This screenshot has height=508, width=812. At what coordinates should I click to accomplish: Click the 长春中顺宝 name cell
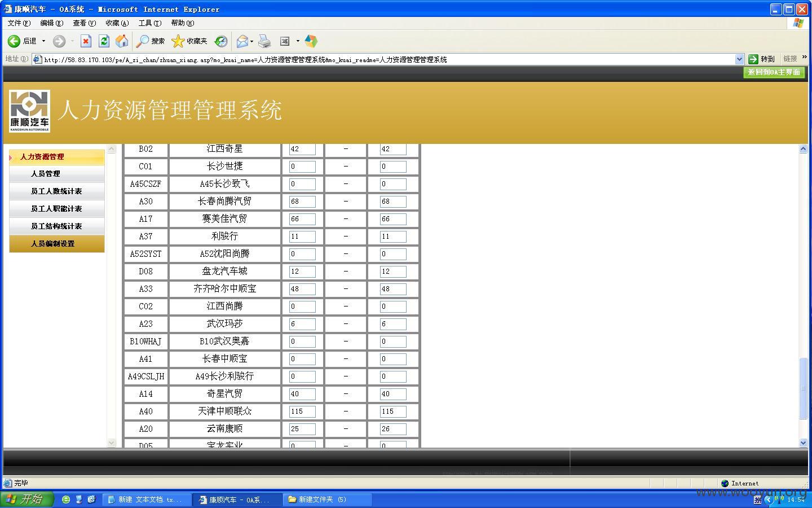tap(225, 359)
